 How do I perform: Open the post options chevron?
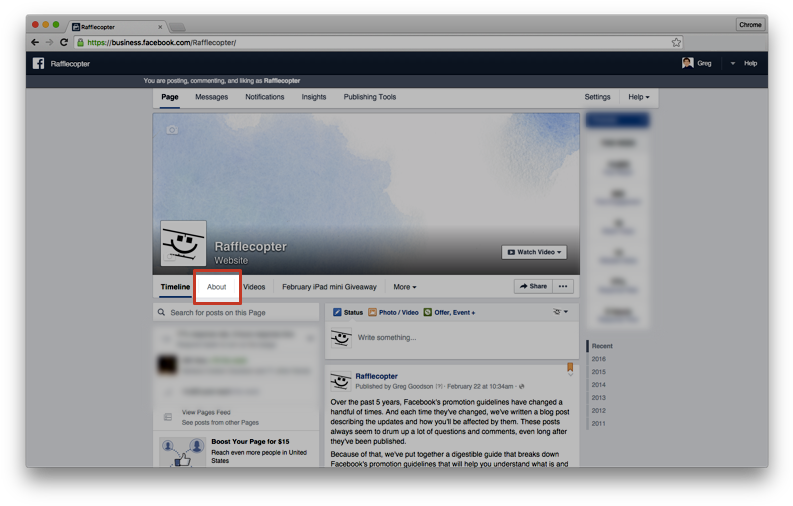point(570,375)
